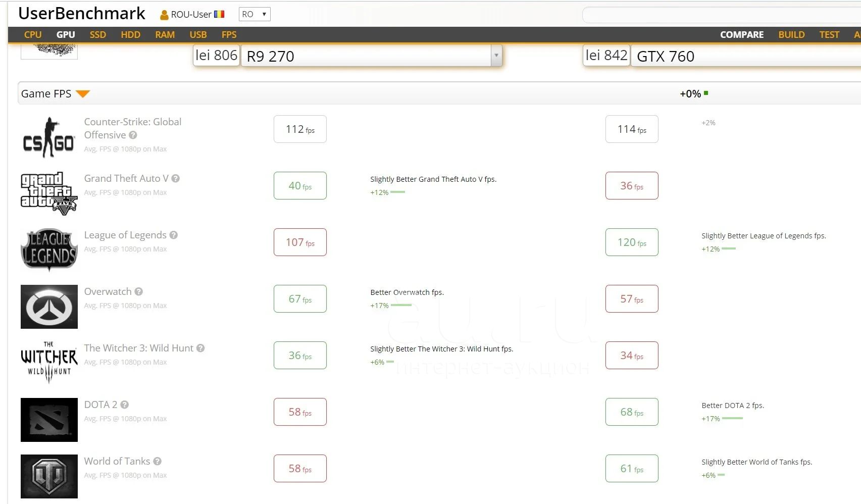Click the Overwatch logo icon
Viewport: 861px width, 504px height.
[49, 307]
